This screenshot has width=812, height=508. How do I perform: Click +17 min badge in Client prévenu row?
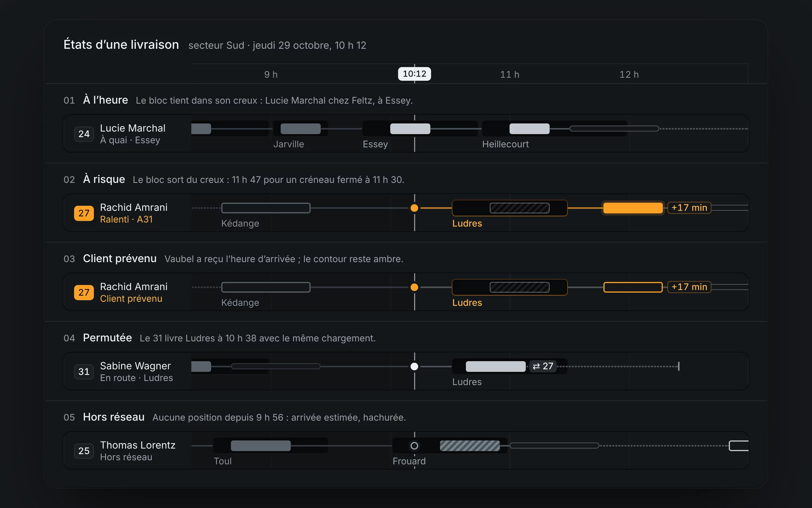point(689,287)
